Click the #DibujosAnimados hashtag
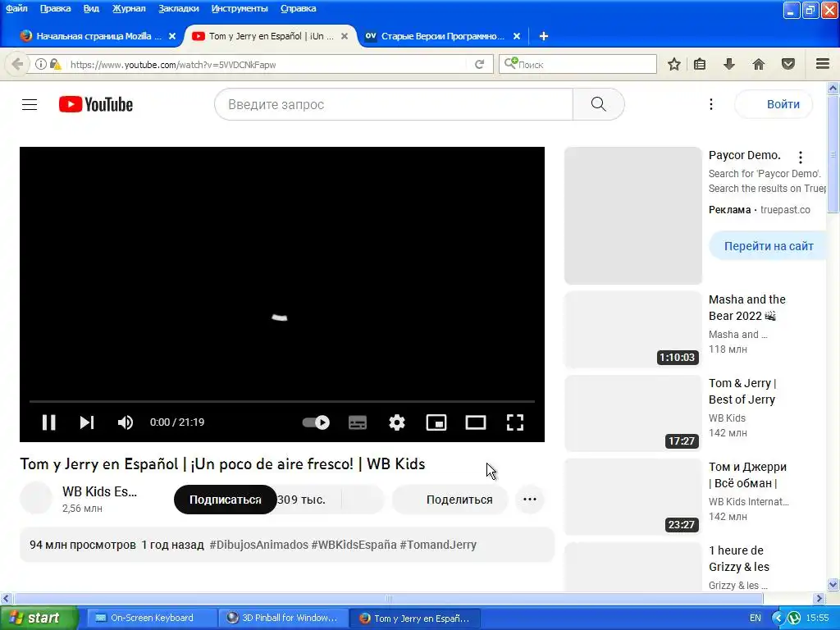 click(258, 545)
